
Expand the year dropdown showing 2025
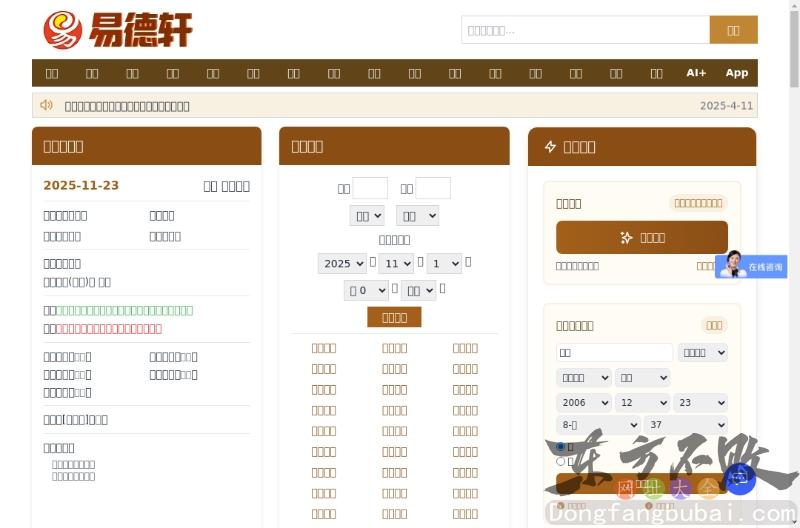point(342,263)
